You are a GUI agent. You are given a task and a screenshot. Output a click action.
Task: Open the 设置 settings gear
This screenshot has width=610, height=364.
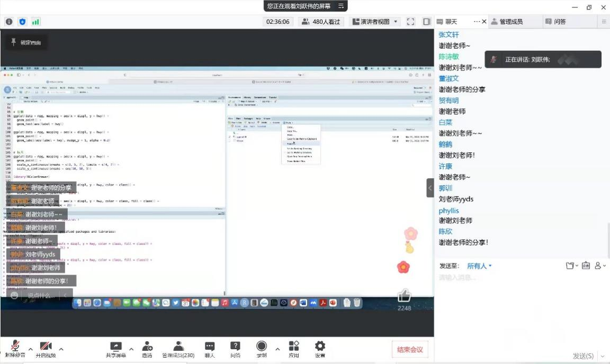(x=320, y=348)
